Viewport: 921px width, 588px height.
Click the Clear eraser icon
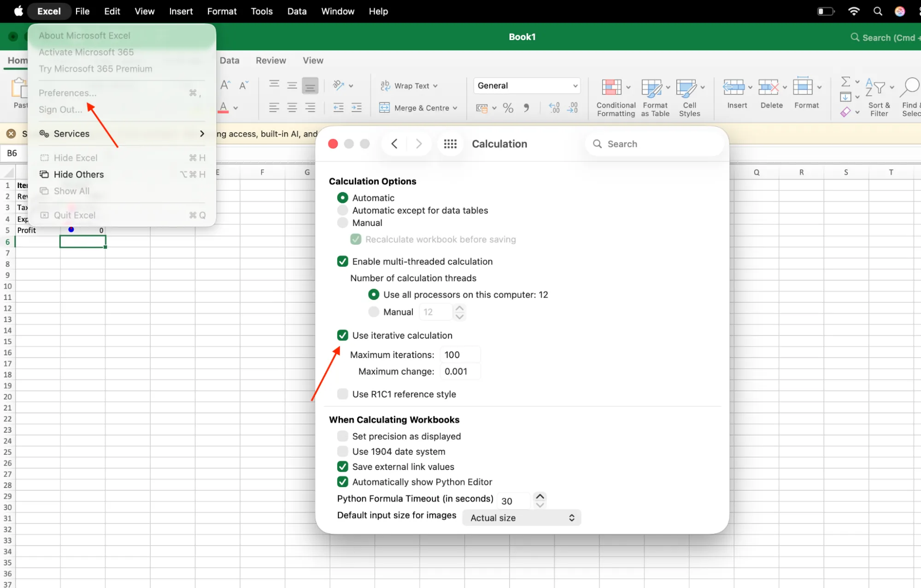845,112
